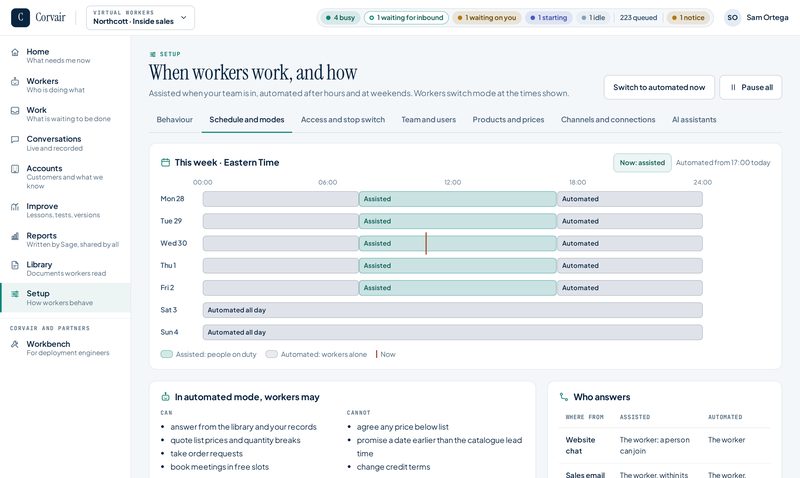Click the 1 notice pill

(x=688, y=17)
